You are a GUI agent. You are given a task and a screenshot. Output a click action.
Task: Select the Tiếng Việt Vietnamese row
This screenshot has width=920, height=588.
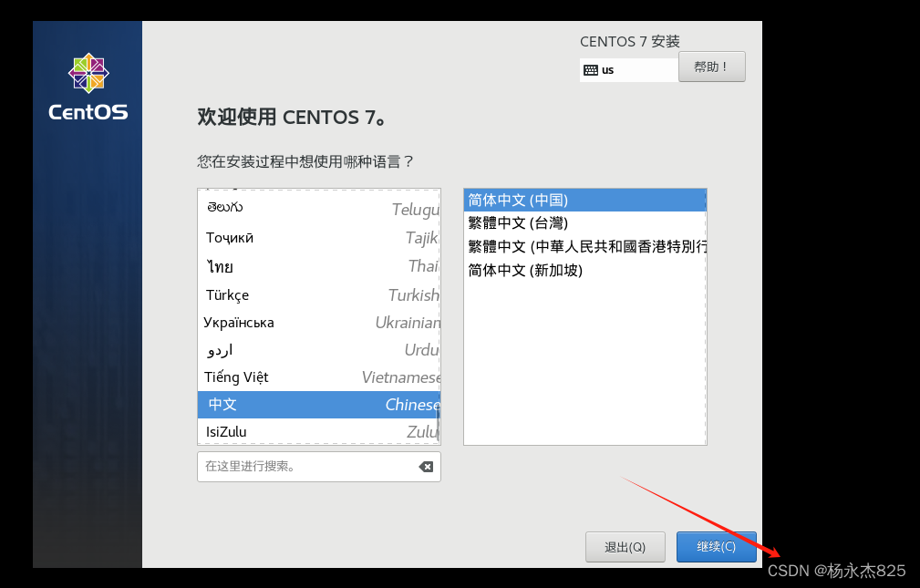tap(318, 377)
